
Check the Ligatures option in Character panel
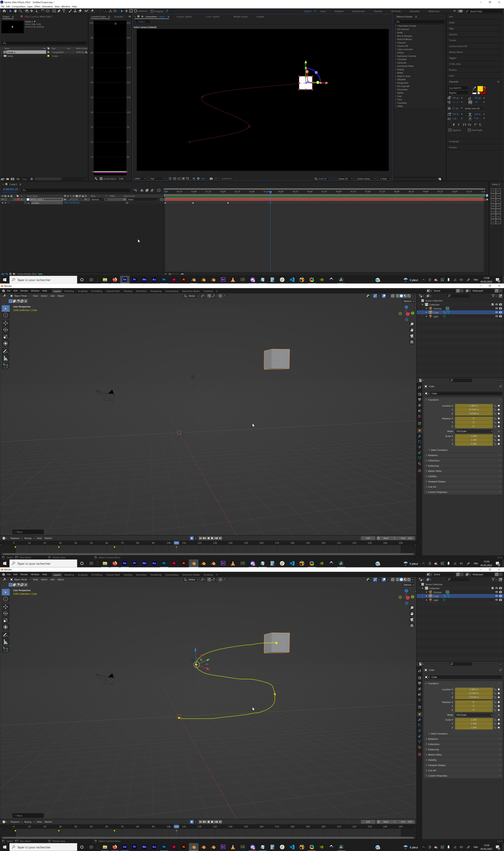pyautogui.click(x=450, y=130)
